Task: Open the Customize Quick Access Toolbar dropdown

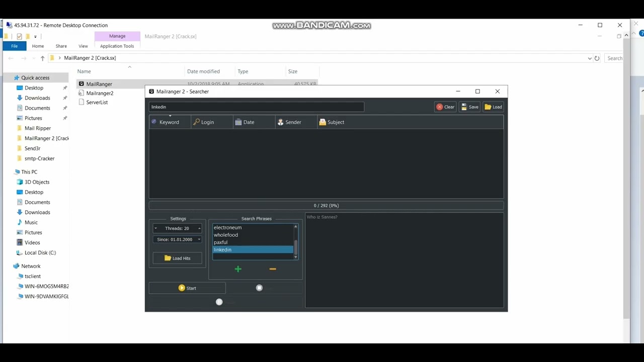Action: pyautogui.click(x=35, y=37)
